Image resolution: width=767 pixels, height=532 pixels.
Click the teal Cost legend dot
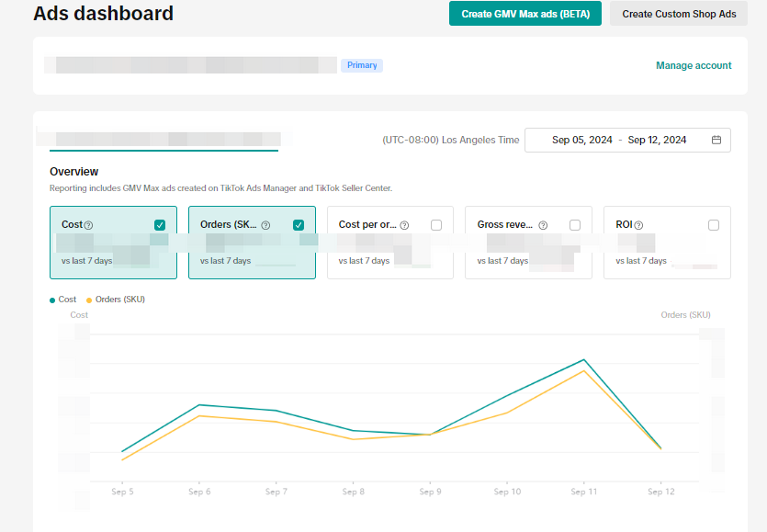(x=52, y=300)
